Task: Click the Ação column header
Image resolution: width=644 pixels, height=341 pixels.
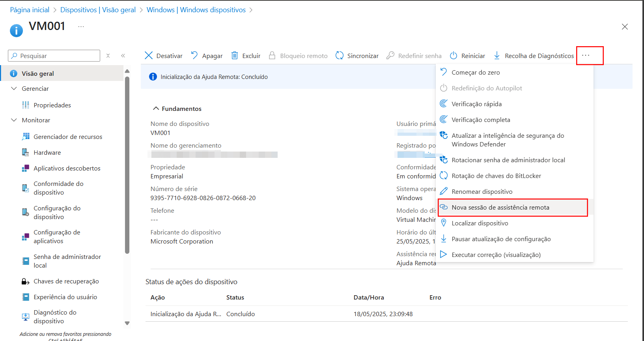Action: point(158,297)
